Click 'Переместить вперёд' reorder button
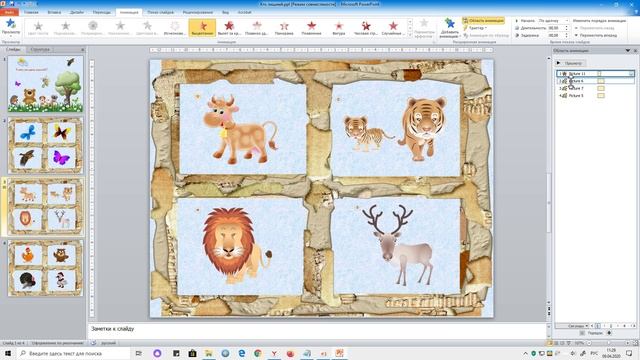This screenshot has height=360, width=640. (596, 36)
